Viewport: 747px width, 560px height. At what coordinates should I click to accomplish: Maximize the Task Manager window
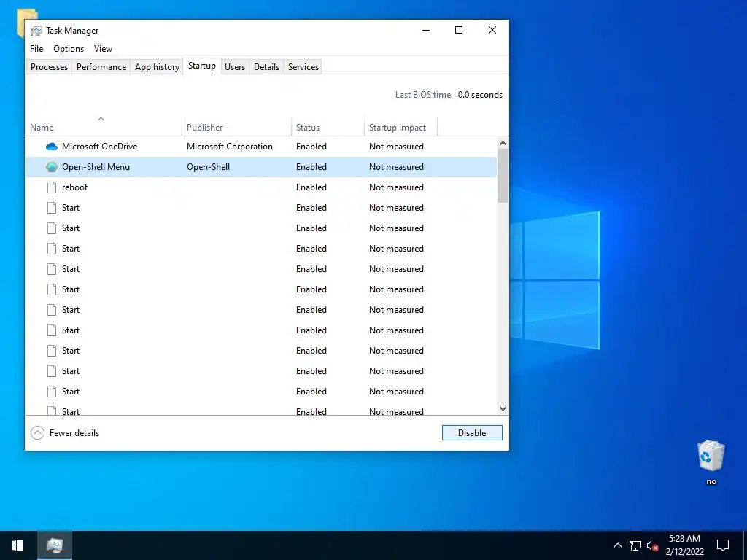coord(459,30)
